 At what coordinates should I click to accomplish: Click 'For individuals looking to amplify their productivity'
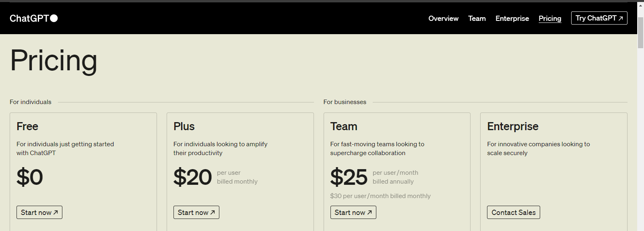pyautogui.click(x=221, y=149)
